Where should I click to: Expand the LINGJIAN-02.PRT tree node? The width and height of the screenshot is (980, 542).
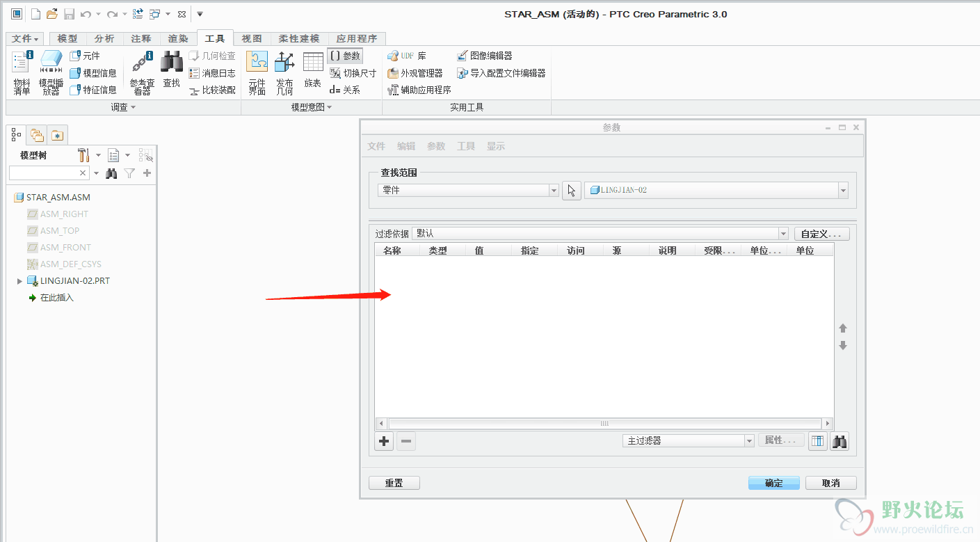tap(19, 281)
